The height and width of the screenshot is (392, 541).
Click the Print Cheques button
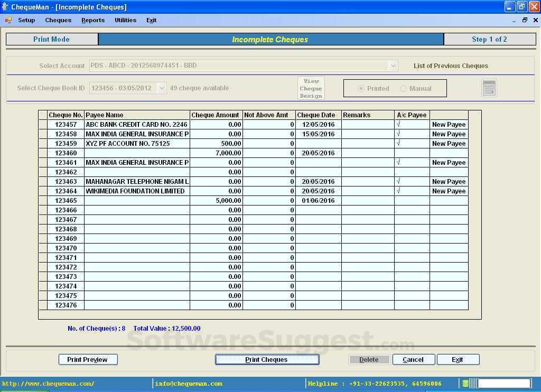[267, 359]
